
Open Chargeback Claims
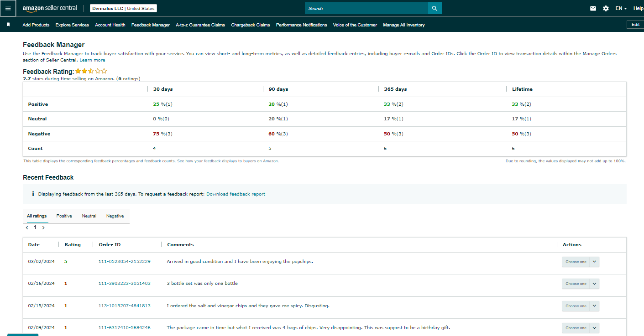coord(251,25)
